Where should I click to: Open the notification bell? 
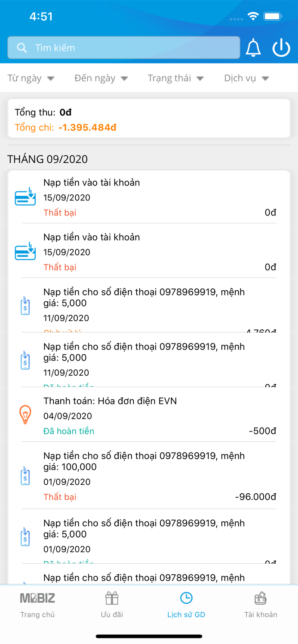coord(253,48)
